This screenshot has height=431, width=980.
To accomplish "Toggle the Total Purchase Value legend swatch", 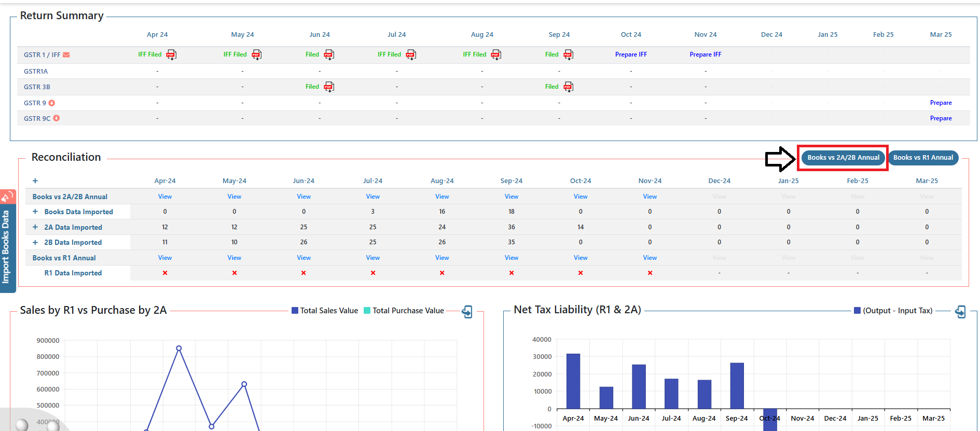I will [367, 311].
